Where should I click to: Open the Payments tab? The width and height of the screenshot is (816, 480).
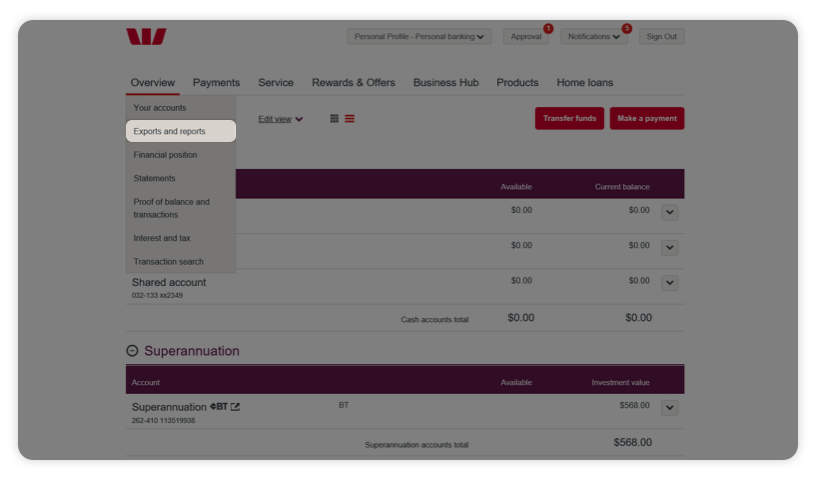pos(216,83)
